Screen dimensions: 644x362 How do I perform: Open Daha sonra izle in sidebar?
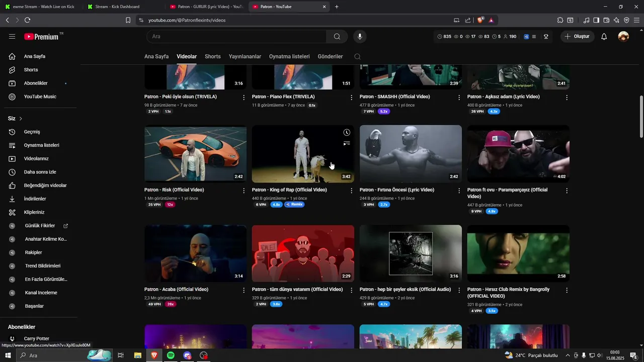[x=40, y=172]
